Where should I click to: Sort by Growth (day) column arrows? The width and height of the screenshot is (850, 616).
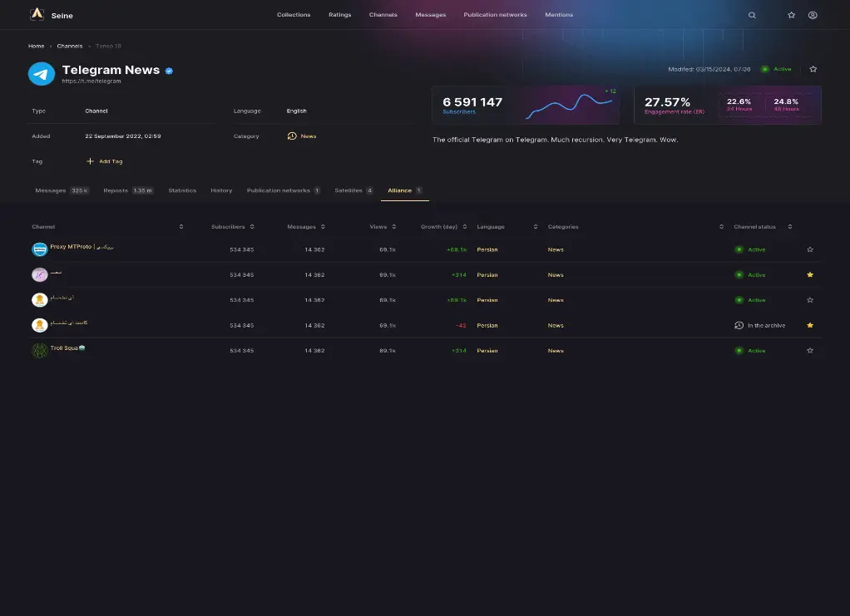click(x=465, y=226)
